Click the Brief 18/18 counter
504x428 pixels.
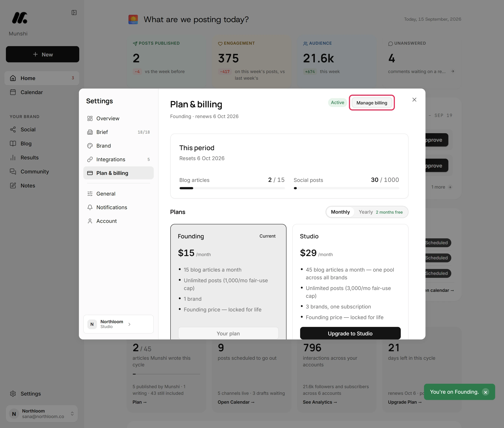(x=144, y=132)
